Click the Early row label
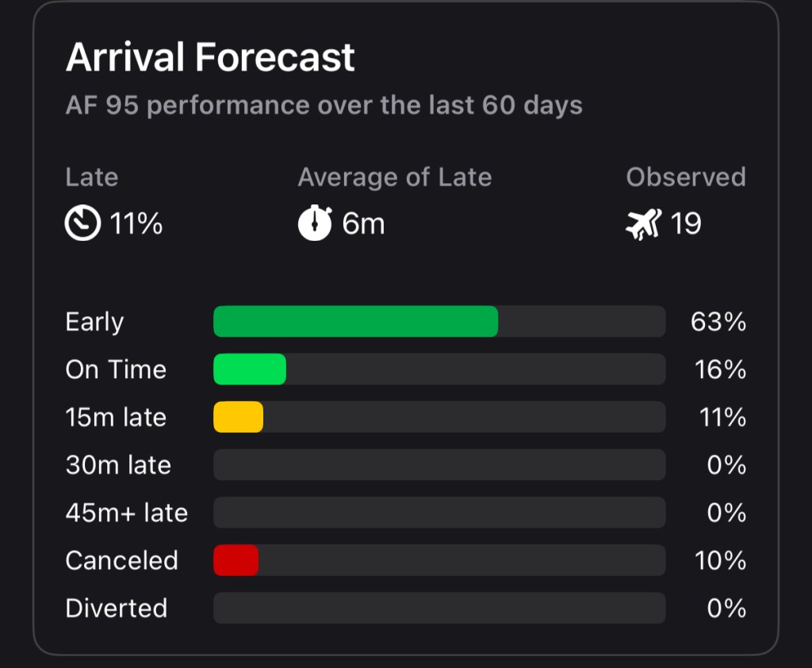The image size is (812, 668). (x=94, y=323)
